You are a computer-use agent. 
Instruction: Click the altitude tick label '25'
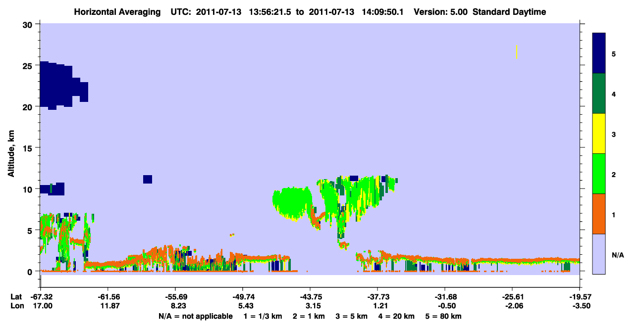click(x=29, y=65)
